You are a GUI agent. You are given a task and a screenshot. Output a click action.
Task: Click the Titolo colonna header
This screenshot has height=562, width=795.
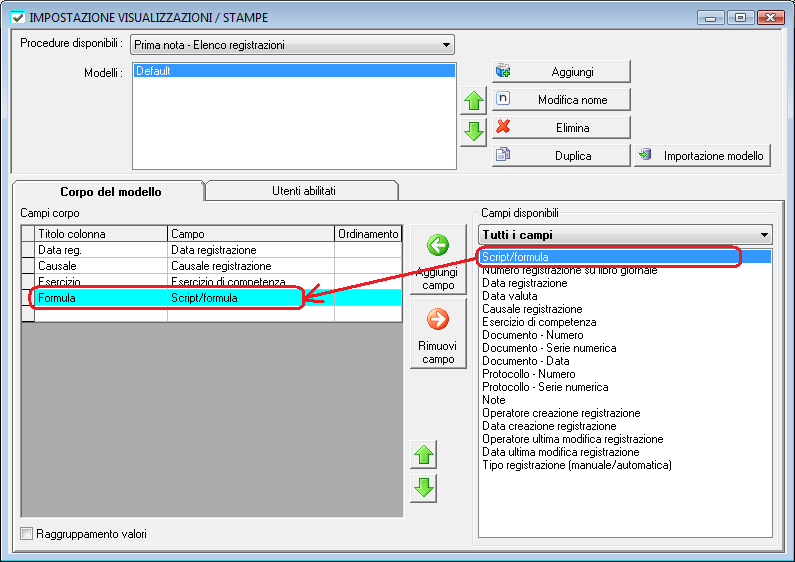click(x=101, y=234)
